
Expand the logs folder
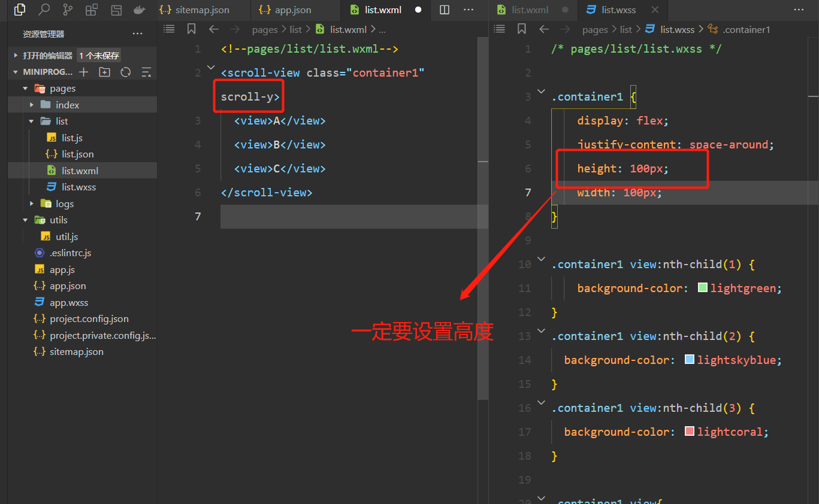point(32,204)
